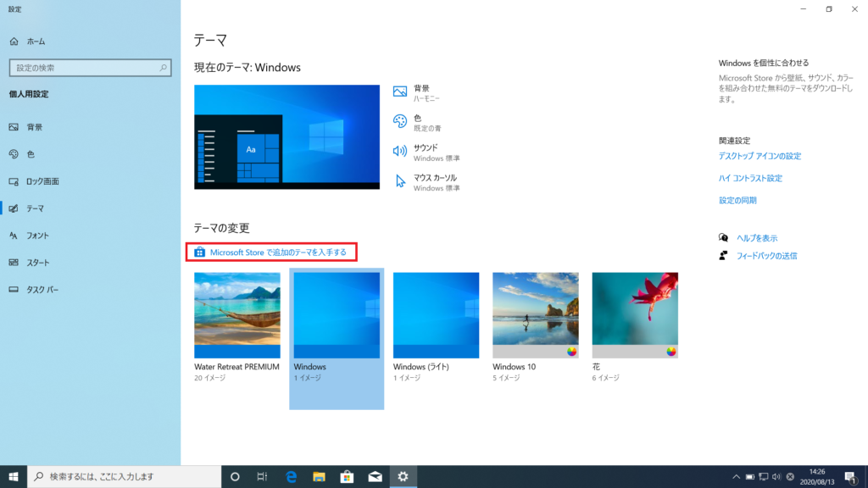Screen dimensions: 868x488
Task: Open theme sound speaker icon (サウンド)
Action: click(x=400, y=151)
